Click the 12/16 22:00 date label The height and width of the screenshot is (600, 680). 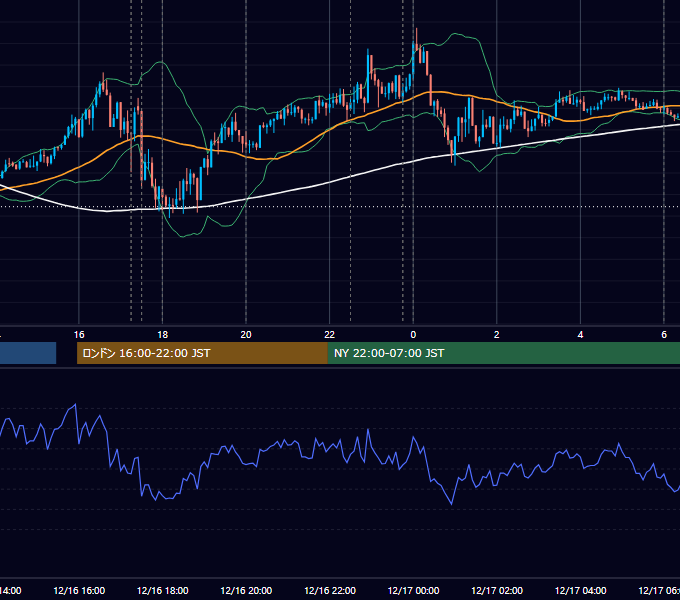[x=330, y=590]
